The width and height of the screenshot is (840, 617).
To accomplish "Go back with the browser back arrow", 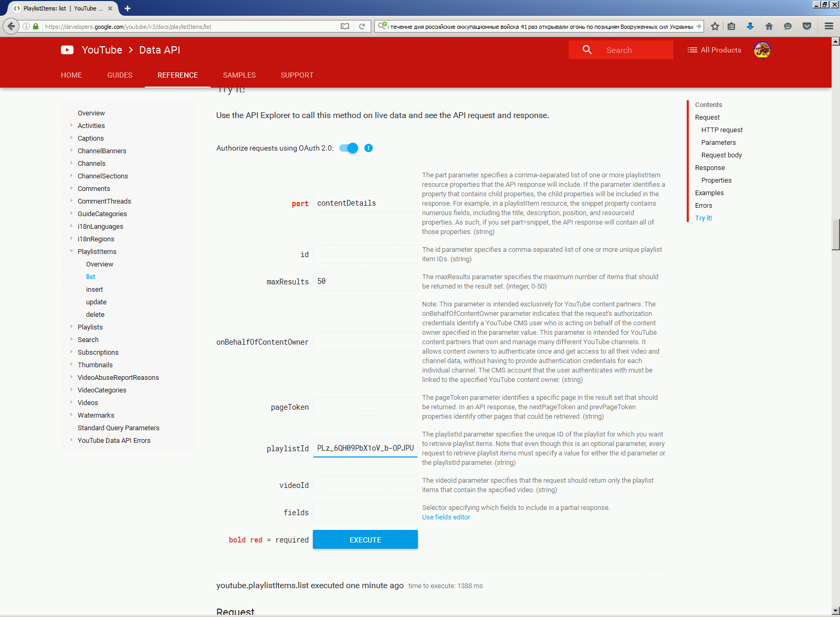I will point(11,26).
